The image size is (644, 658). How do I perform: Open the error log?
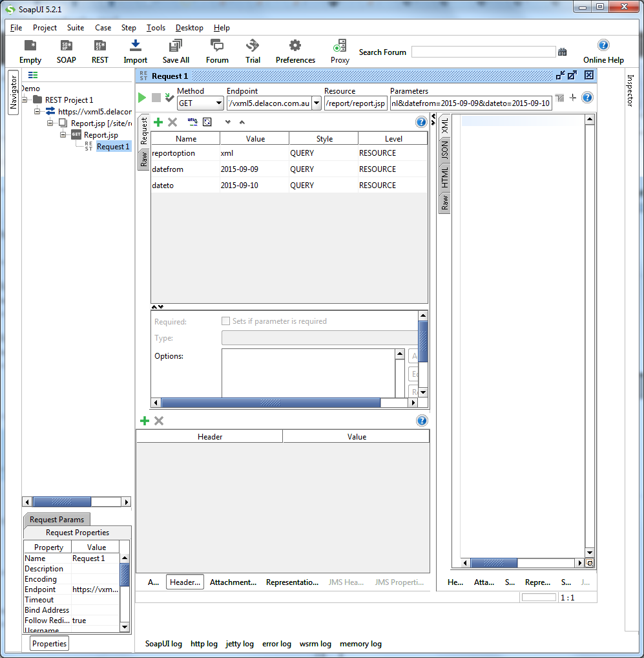tap(276, 644)
